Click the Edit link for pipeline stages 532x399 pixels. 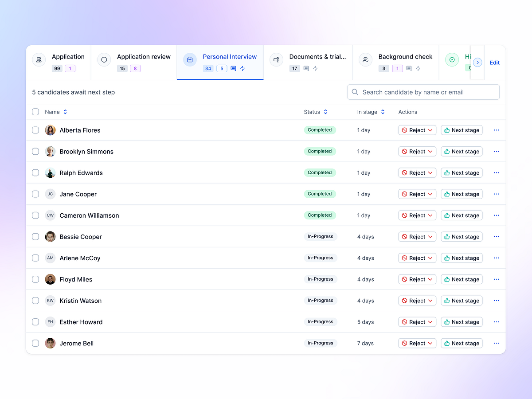point(494,63)
